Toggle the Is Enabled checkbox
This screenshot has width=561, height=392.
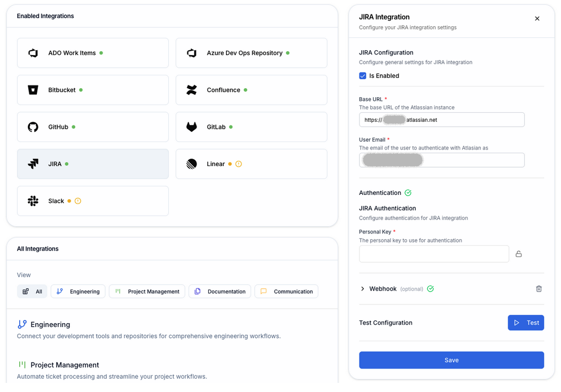[362, 76]
